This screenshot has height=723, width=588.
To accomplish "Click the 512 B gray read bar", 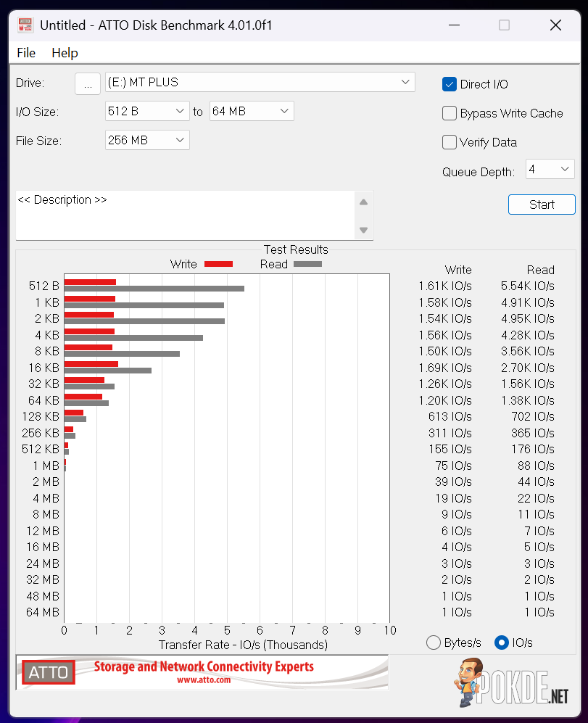I will 154,289.
